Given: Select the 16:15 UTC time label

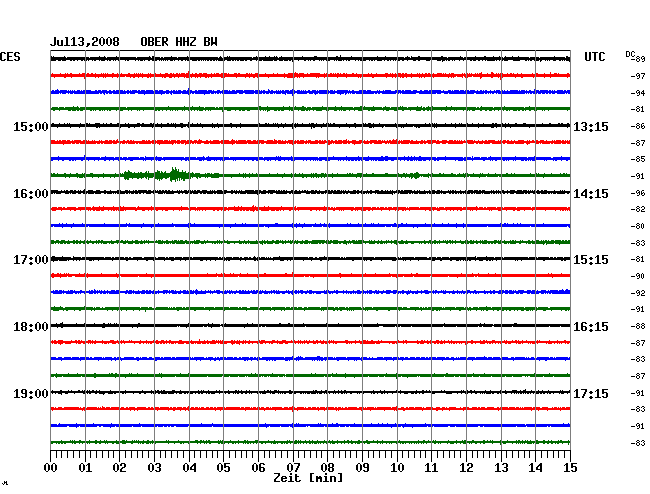Looking at the screenshot, I should (x=591, y=327).
